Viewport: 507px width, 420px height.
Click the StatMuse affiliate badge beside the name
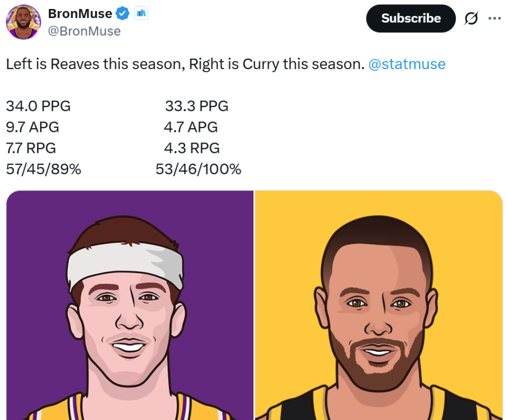tap(141, 13)
